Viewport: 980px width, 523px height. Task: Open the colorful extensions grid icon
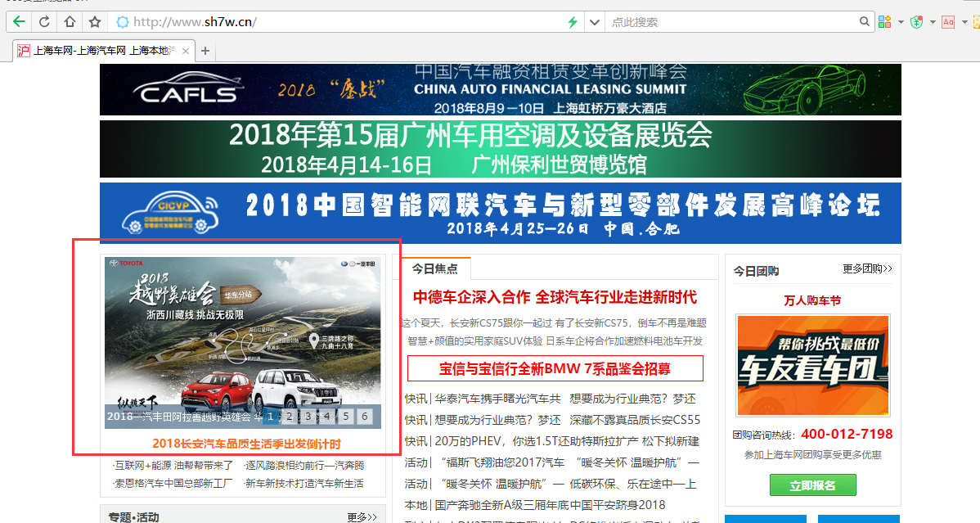coord(884,22)
